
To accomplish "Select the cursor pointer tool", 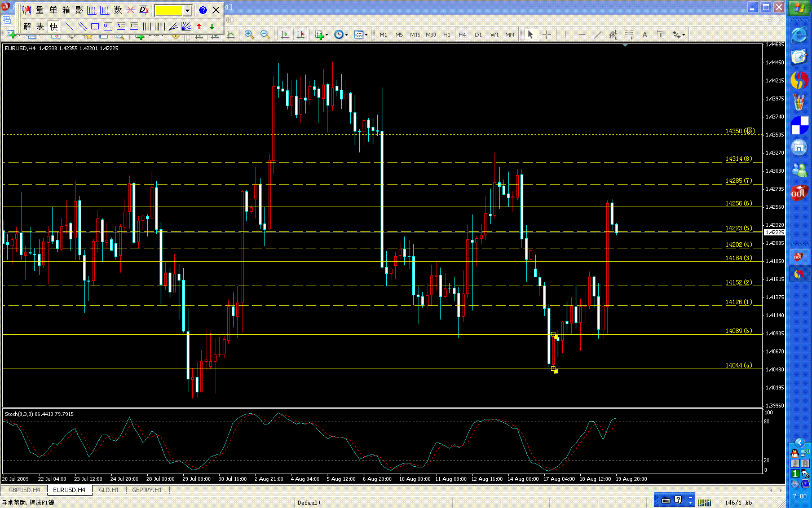I will point(530,34).
